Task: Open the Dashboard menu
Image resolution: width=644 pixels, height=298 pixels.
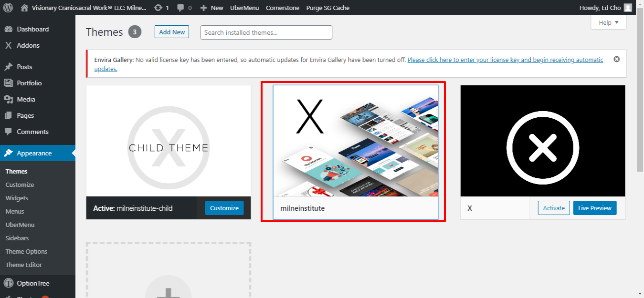Action: click(38, 29)
